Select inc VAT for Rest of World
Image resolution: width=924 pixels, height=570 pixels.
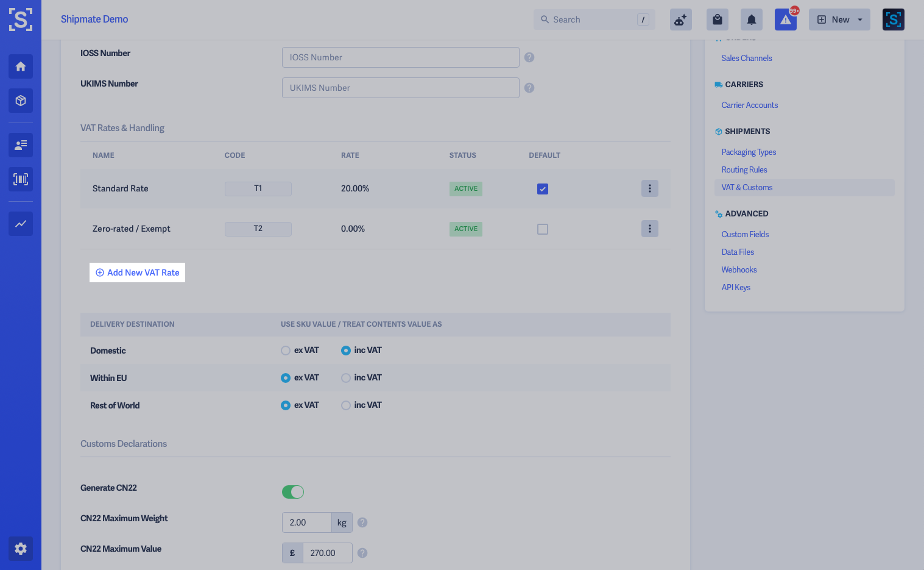click(346, 405)
